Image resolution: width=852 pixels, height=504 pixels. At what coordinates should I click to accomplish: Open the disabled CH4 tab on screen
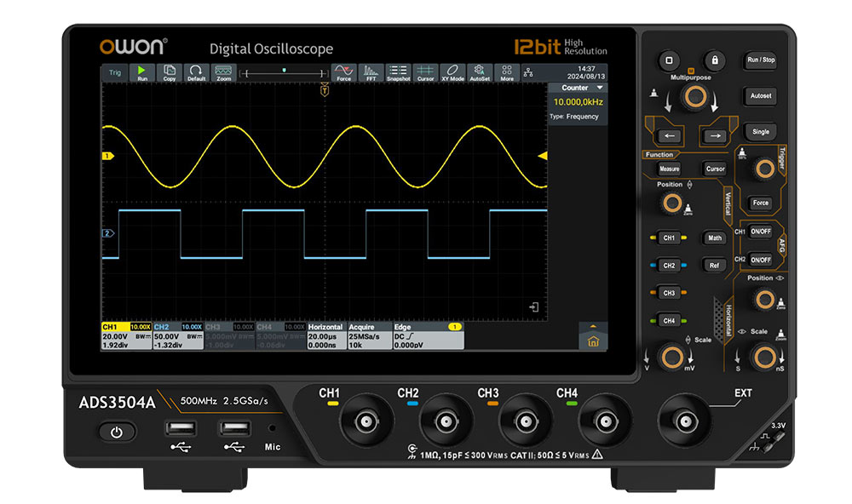pyautogui.click(x=281, y=336)
